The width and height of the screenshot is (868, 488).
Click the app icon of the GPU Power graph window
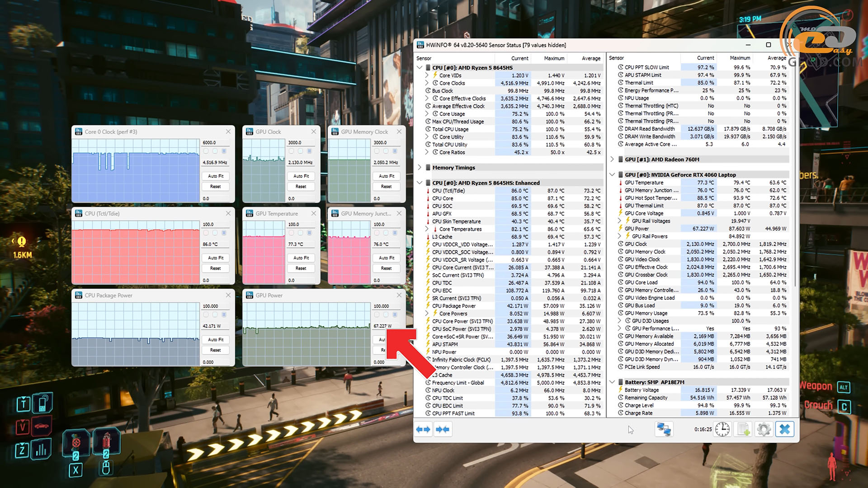(250, 295)
